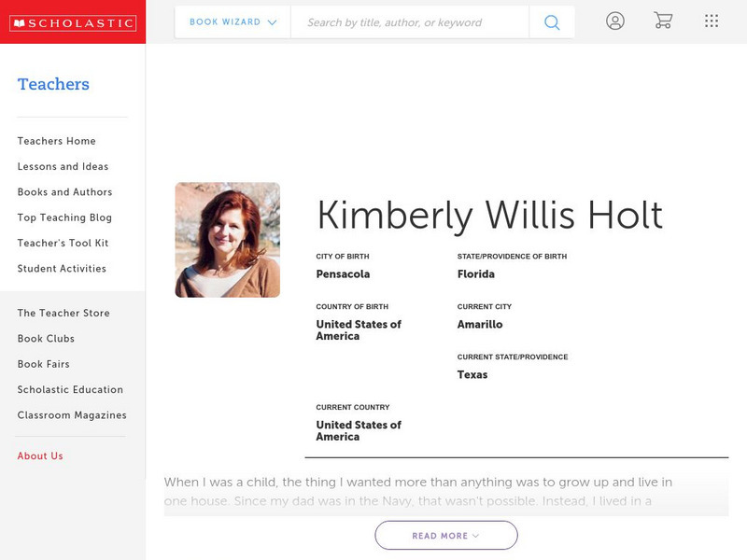Open the user account icon
Viewport: 747px width, 560px height.
[x=615, y=21]
